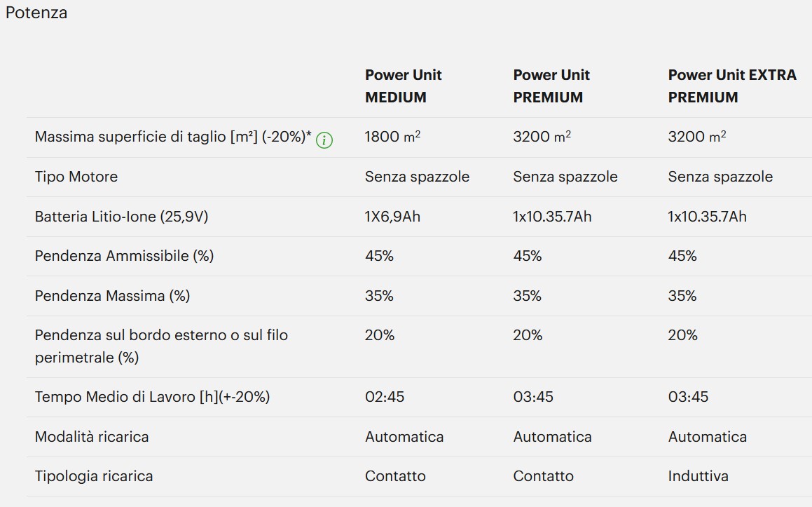Click the 02:45 working time value
Screen dimensions: 812x507
click(x=384, y=397)
